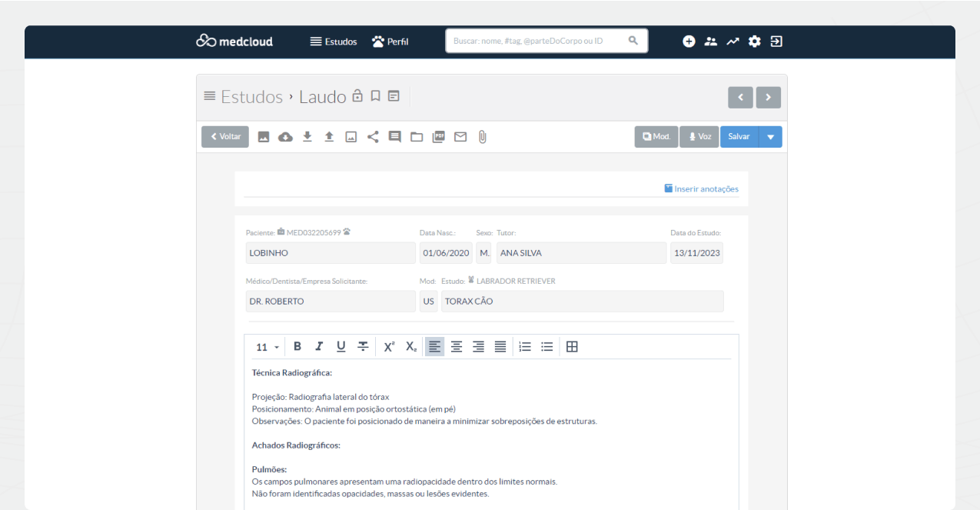Expand the Salvar dropdown arrow
This screenshot has height=510, width=980.
(x=771, y=137)
